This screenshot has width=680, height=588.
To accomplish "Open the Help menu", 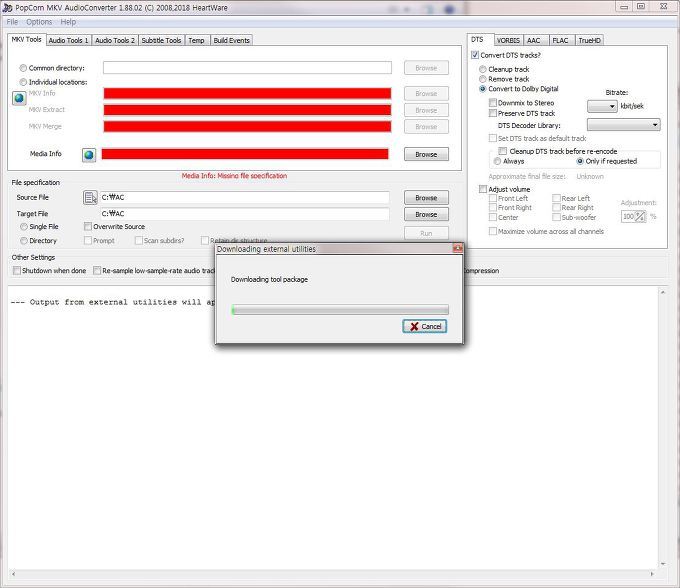I will click(x=68, y=22).
